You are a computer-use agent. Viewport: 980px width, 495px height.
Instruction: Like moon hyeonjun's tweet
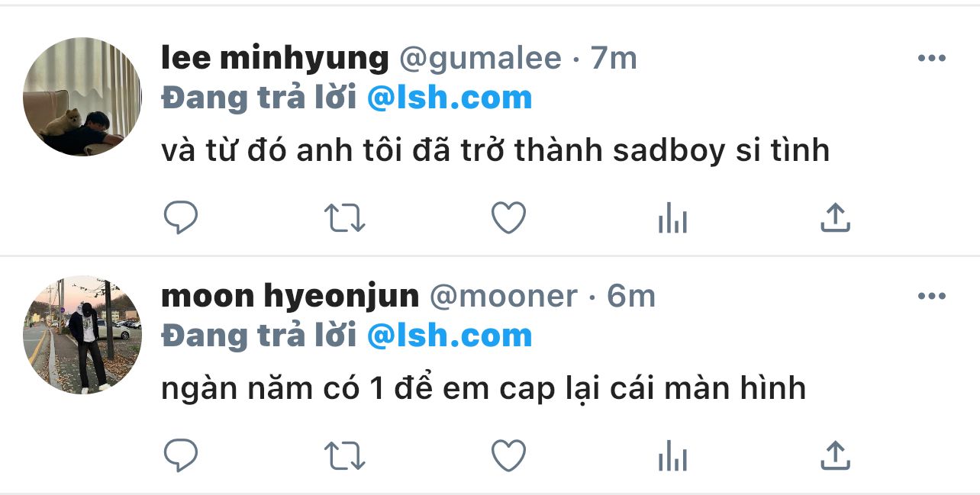pos(508,456)
